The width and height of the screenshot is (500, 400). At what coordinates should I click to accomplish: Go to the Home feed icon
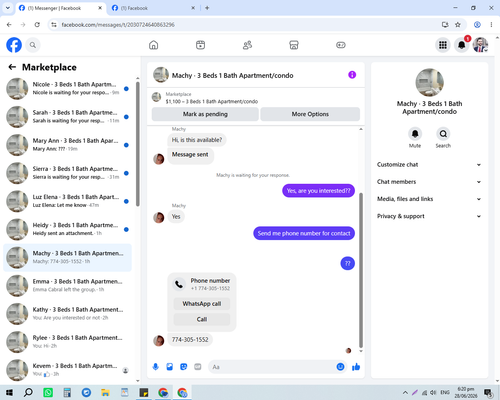coord(153,45)
